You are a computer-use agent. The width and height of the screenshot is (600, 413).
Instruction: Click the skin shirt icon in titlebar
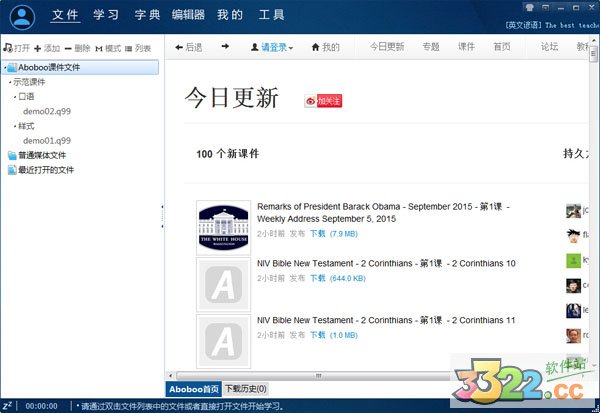530,7
